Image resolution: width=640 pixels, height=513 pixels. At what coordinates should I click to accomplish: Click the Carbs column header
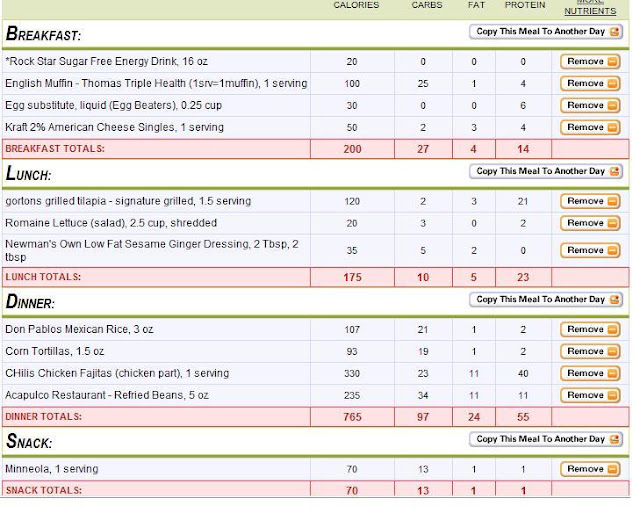coord(427,5)
